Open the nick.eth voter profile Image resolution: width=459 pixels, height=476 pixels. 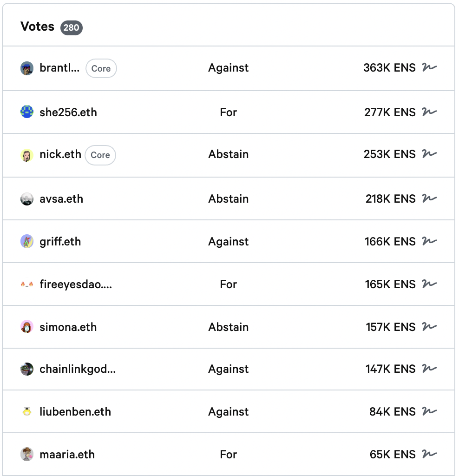[60, 154]
